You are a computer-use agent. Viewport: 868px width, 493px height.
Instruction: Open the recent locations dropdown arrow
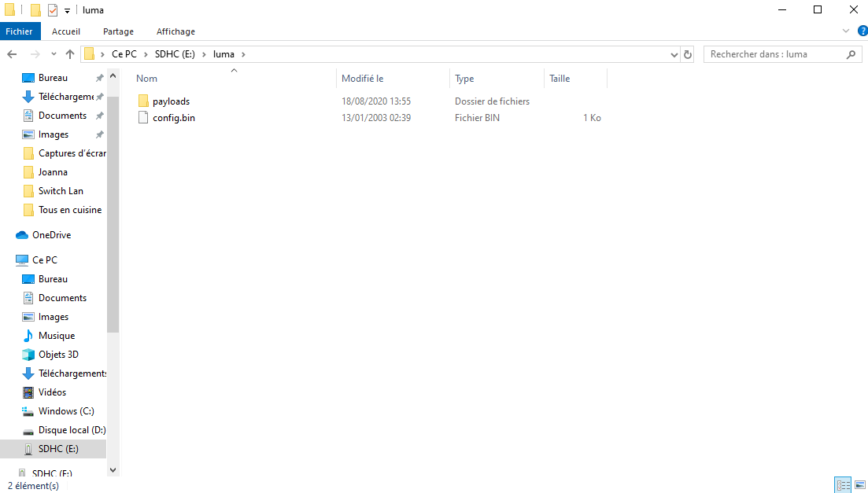click(54, 54)
